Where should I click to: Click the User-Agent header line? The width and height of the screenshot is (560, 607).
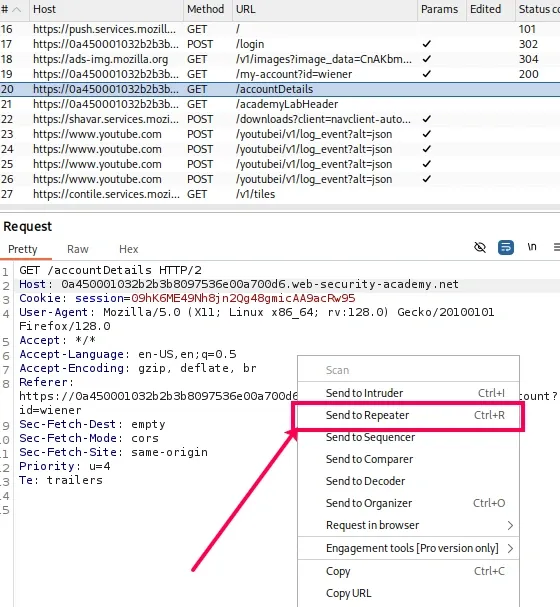point(257,319)
